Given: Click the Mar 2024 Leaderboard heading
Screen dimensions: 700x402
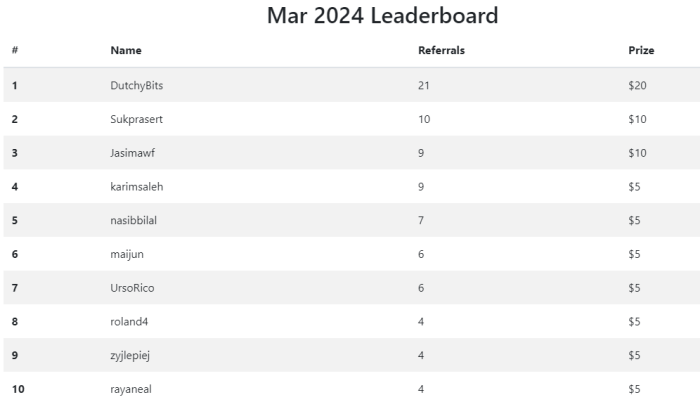Looking at the screenshot, I should 382,16.
